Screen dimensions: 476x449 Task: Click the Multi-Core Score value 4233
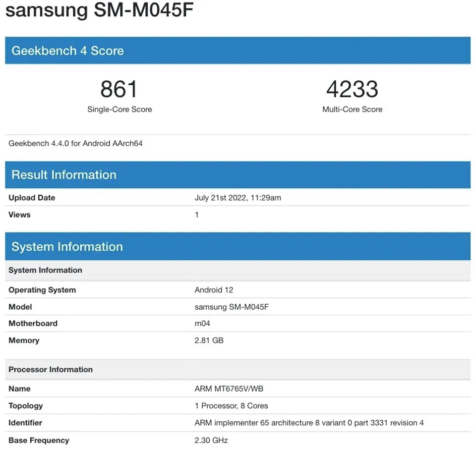[x=352, y=89]
